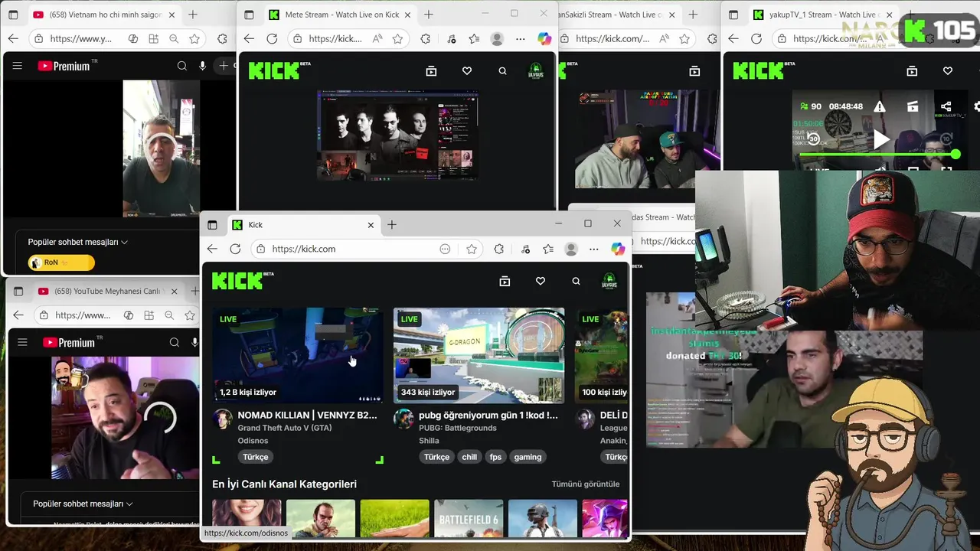Click browse icon in front Kick window header

pyautogui.click(x=505, y=282)
